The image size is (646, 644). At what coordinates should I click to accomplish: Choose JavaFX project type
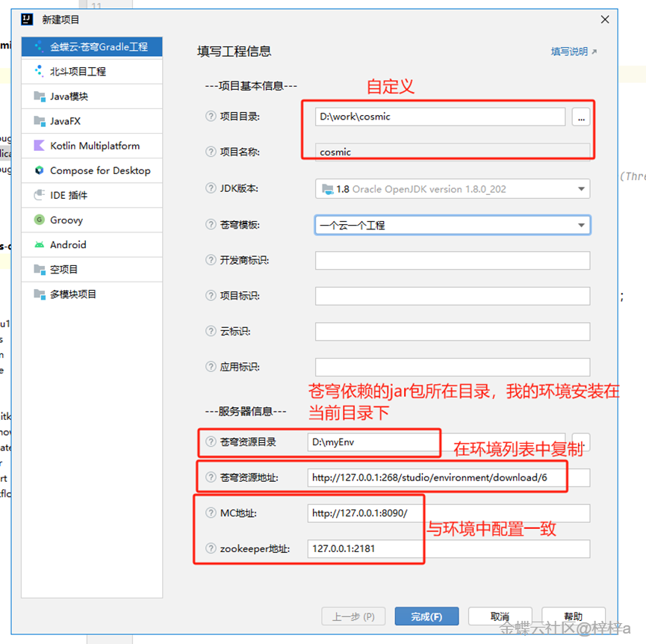pos(92,121)
